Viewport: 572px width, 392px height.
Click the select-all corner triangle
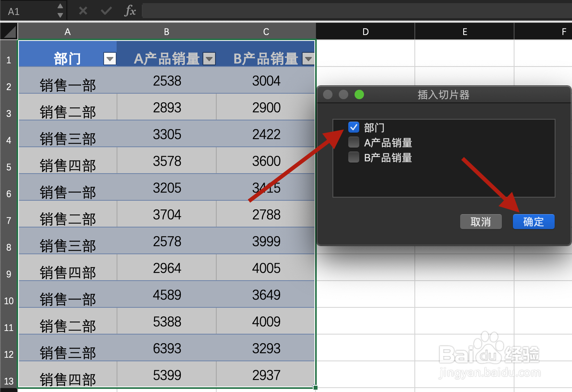point(9,31)
